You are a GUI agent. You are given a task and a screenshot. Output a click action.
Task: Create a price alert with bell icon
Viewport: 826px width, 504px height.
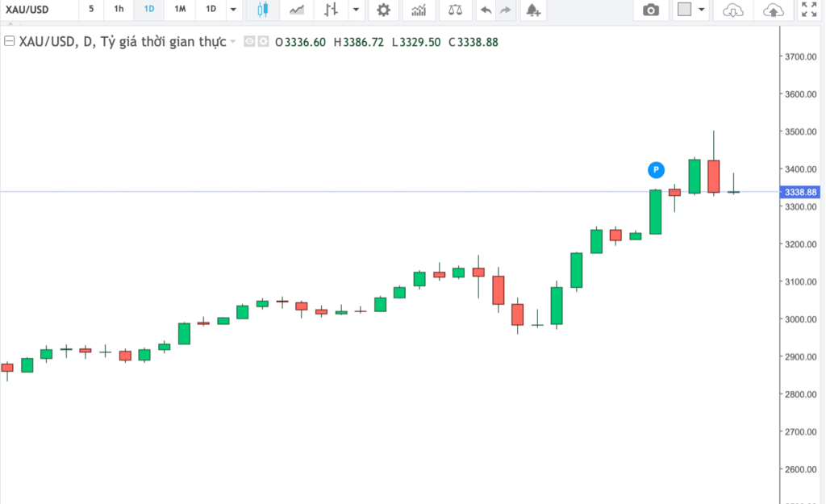532,10
